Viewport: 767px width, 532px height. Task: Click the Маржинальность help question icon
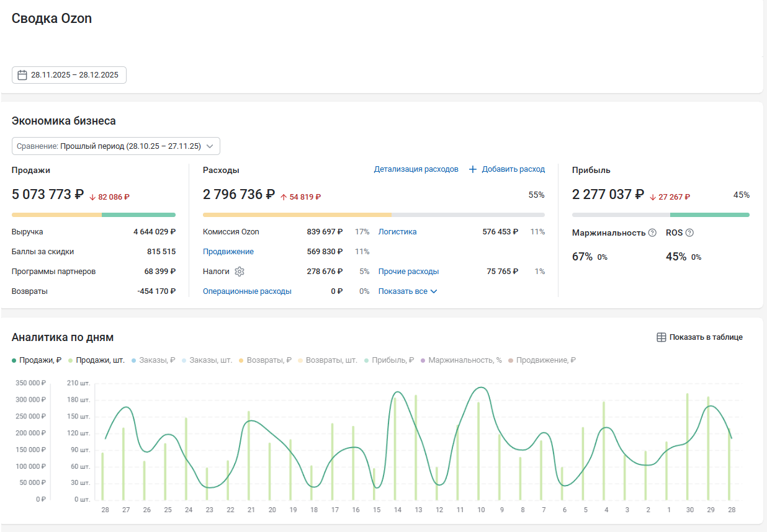(x=652, y=233)
